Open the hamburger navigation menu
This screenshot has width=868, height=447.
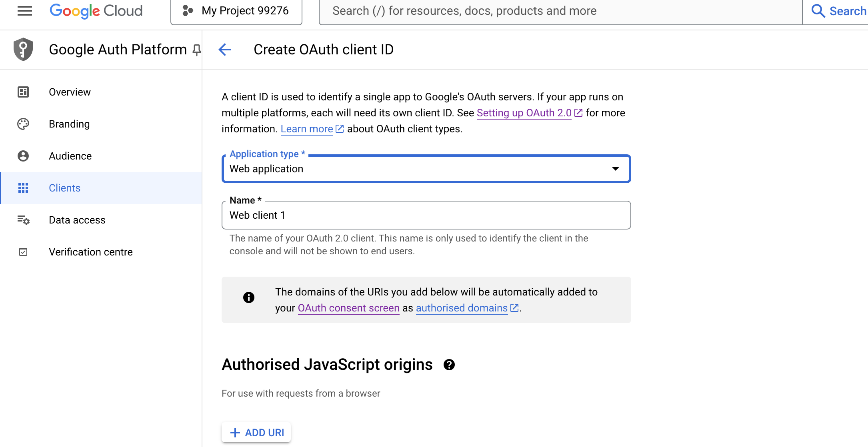(25, 11)
